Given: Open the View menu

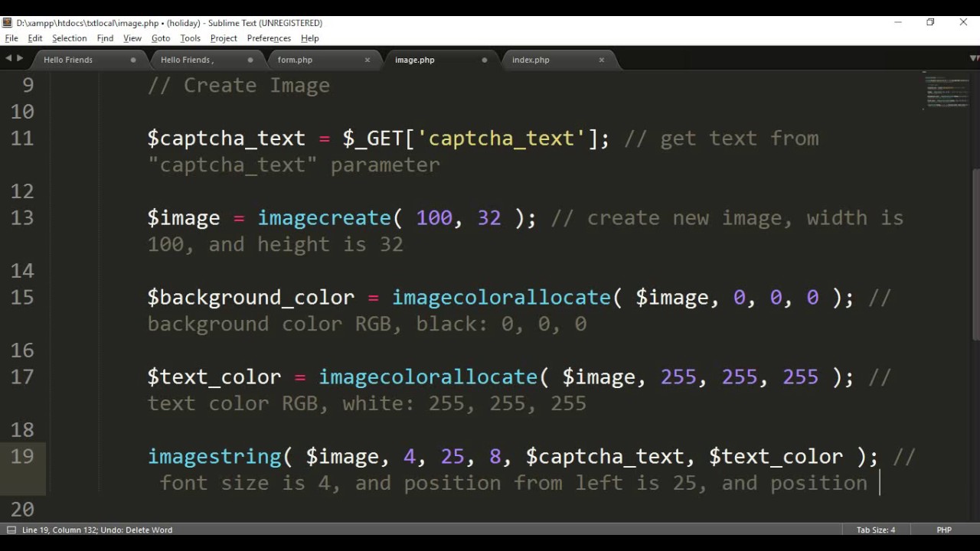Looking at the screenshot, I should tap(132, 38).
